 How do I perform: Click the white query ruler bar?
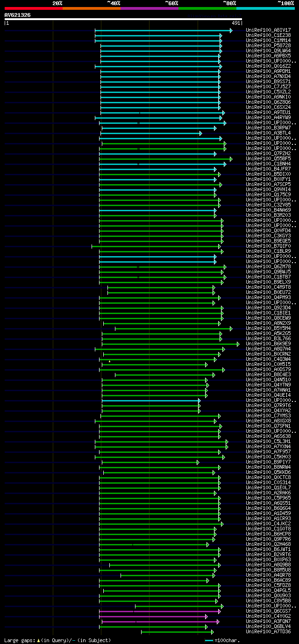[x=123, y=19]
